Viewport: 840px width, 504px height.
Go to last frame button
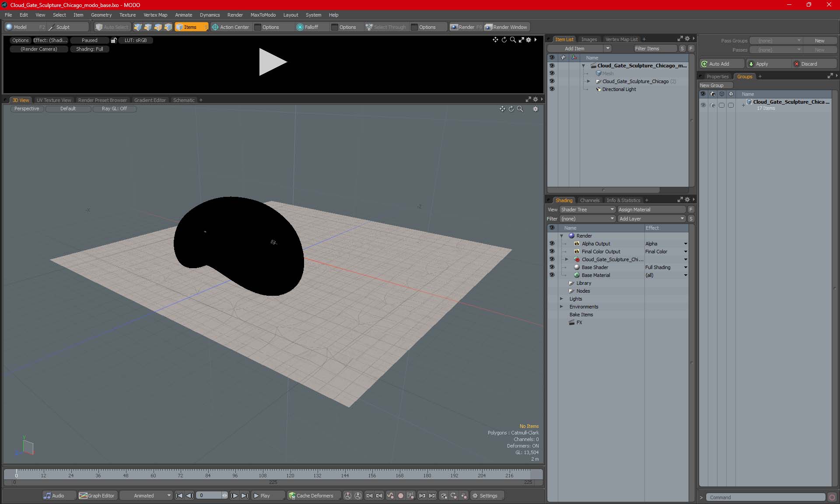pos(245,496)
